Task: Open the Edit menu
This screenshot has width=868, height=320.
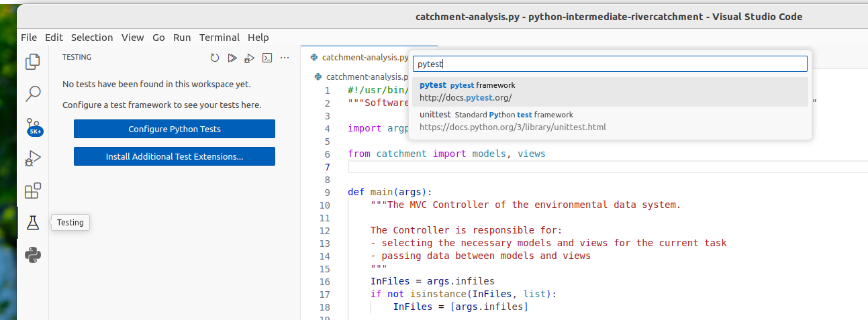Action: pyautogui.click(x=54, y=38)
